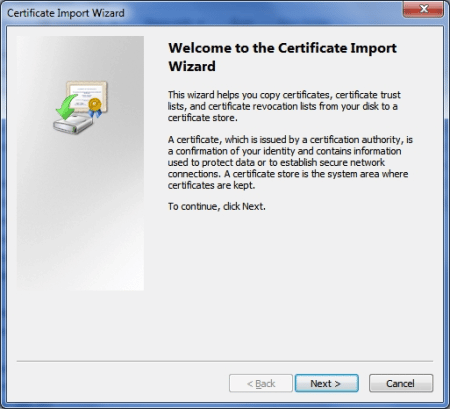Image resolution: width=450 pixels, height=409 pixels.
Task: Click the Welcome to the Certificate Import heading
Action: pos(282,48)
